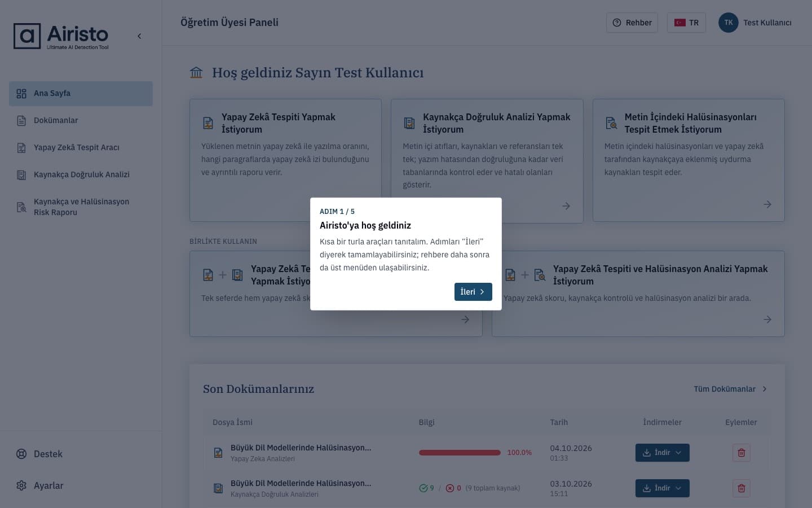Click the arrow on the Halüsinasyonları Tespit card
The width and height of the screenshot is (812, 508).
(767, 204)
